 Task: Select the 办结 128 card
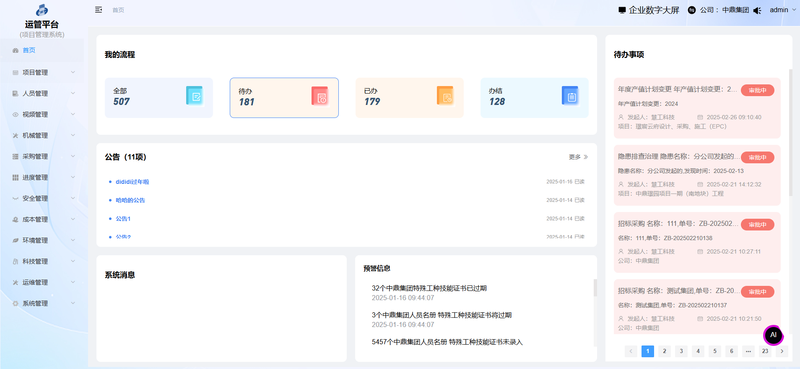point(534,97)
